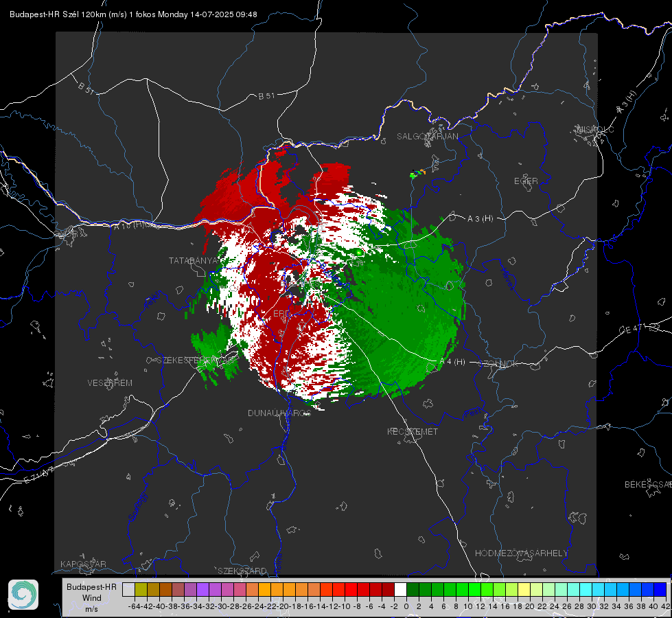This screenshot has height=618, width=672.
Task: Click the '0' tick on the legend
Action: pos(406,606)
